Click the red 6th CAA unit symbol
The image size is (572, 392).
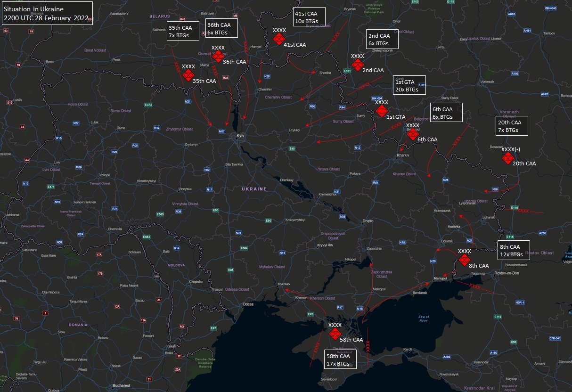point(412,134)
